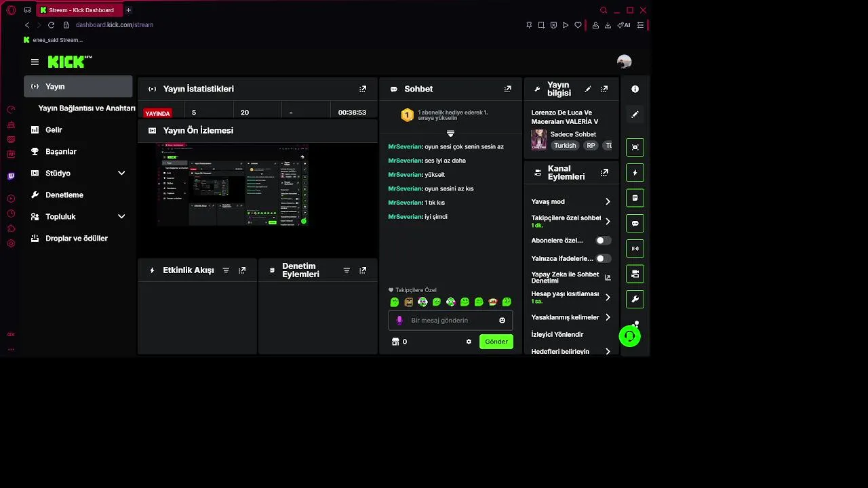Screen dimensions: 868x488
Task: Open a new browser tab with plus
Action: point(128,10)
